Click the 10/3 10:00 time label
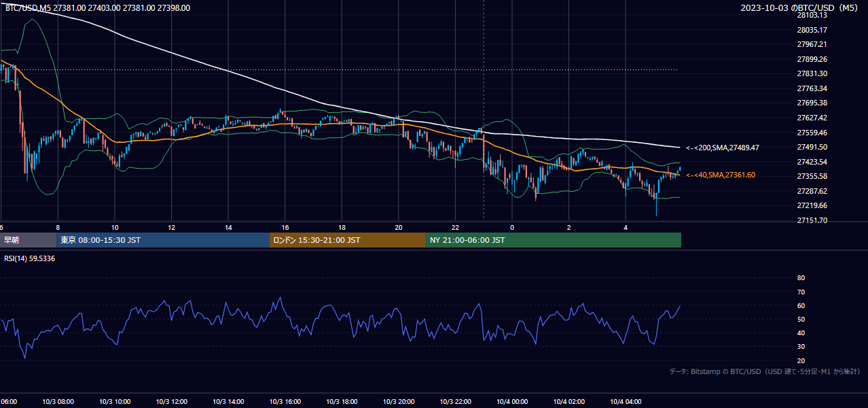The width and height of the screenshot is (868, 408). [115, 402]
